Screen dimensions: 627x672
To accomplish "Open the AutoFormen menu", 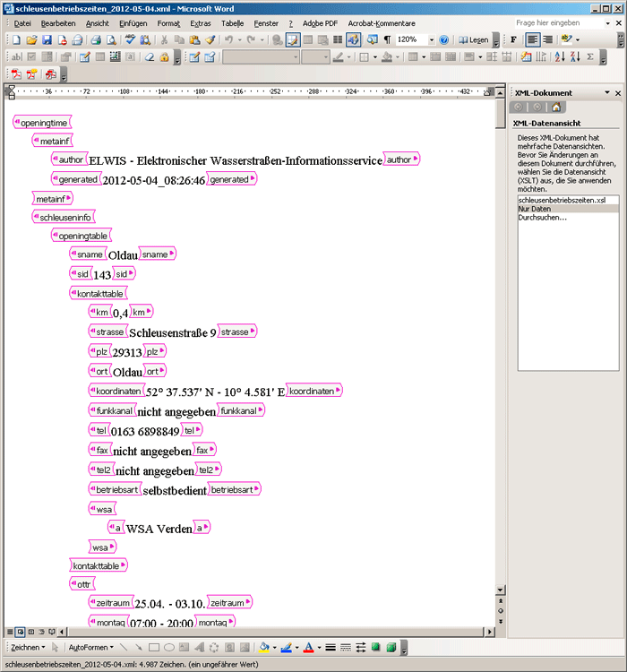I will [x=90, y=647].
